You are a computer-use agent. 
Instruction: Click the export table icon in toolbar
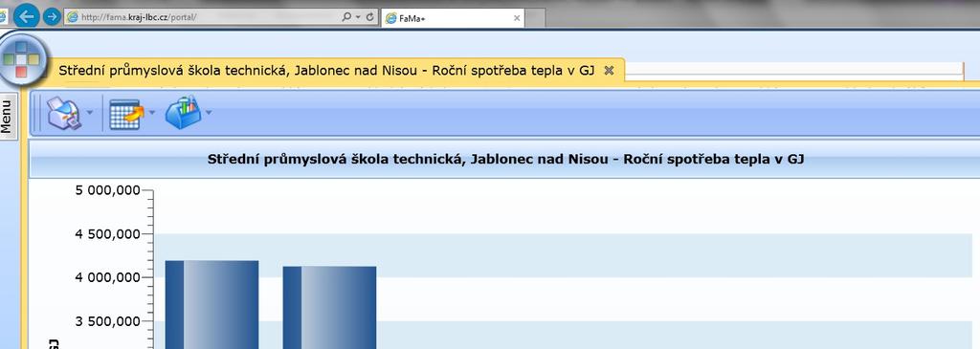coord(126,114)
